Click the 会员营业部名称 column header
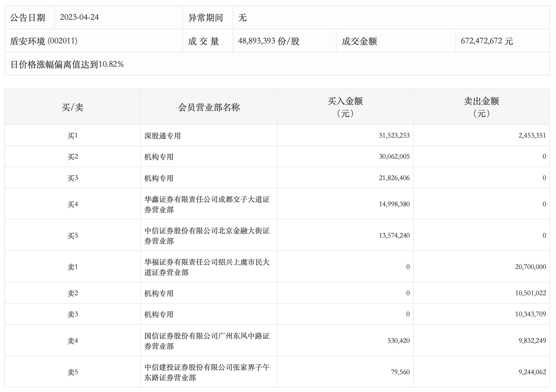Viewport: 556px width, 392px height. click(209, 107)
